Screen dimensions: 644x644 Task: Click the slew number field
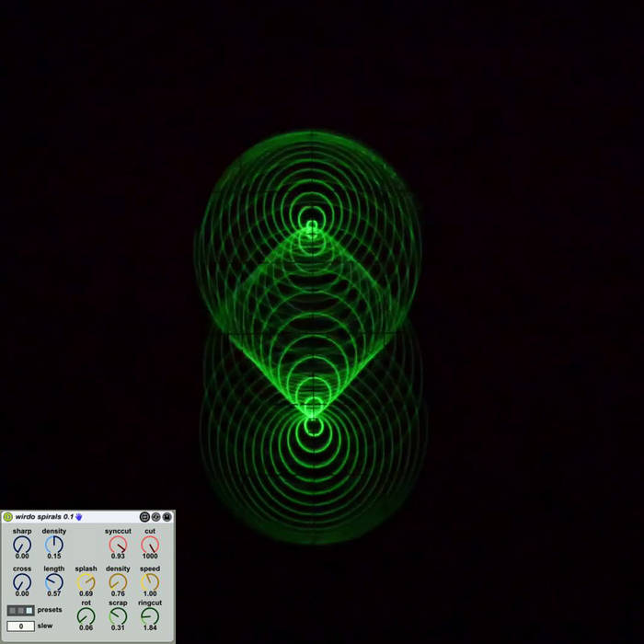point(20,627)
